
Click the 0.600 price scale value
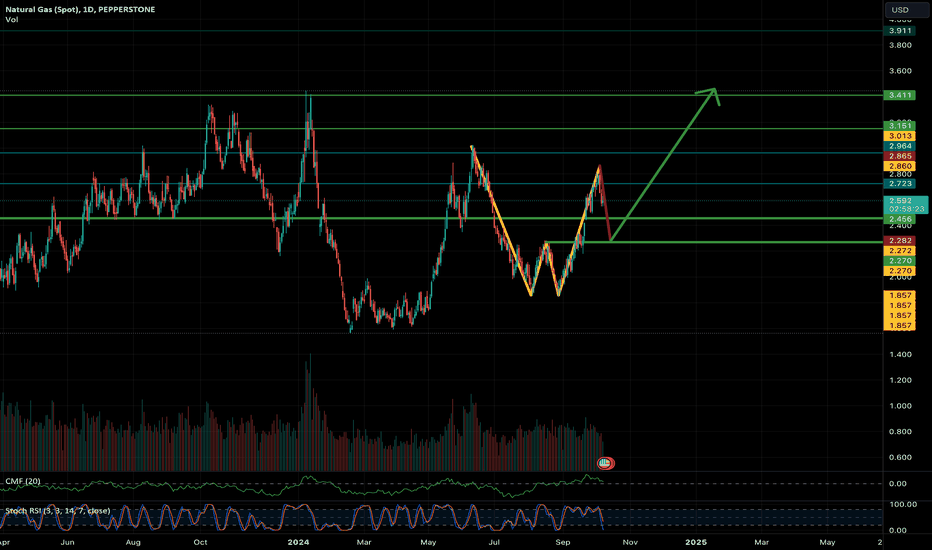900,457
